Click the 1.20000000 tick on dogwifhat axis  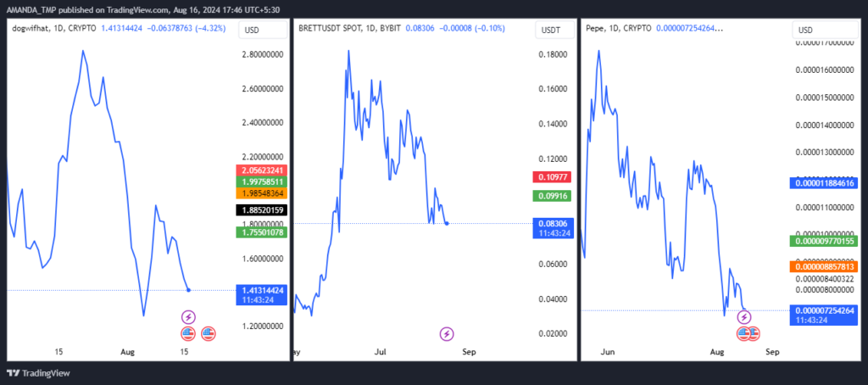tap(262, 326)
